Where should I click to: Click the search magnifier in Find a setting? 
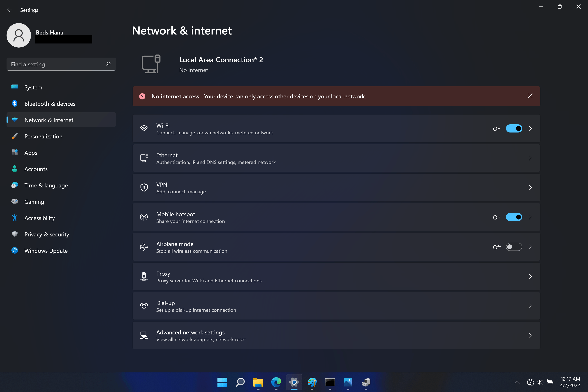108,64
